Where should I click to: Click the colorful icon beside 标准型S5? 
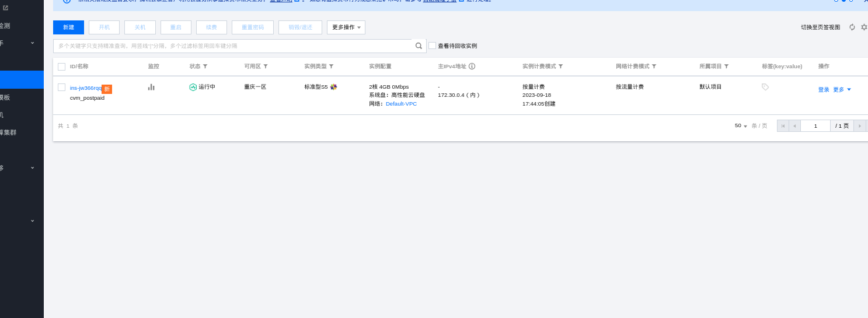point(333,87)
